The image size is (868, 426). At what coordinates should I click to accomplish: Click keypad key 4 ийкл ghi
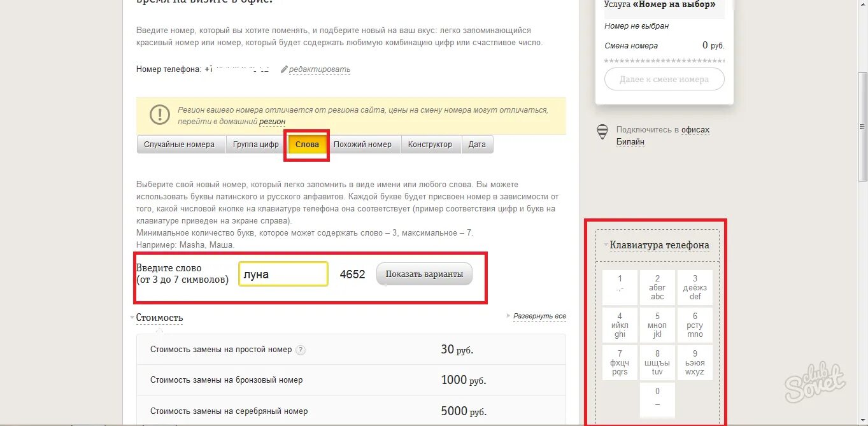pos(620,325)
